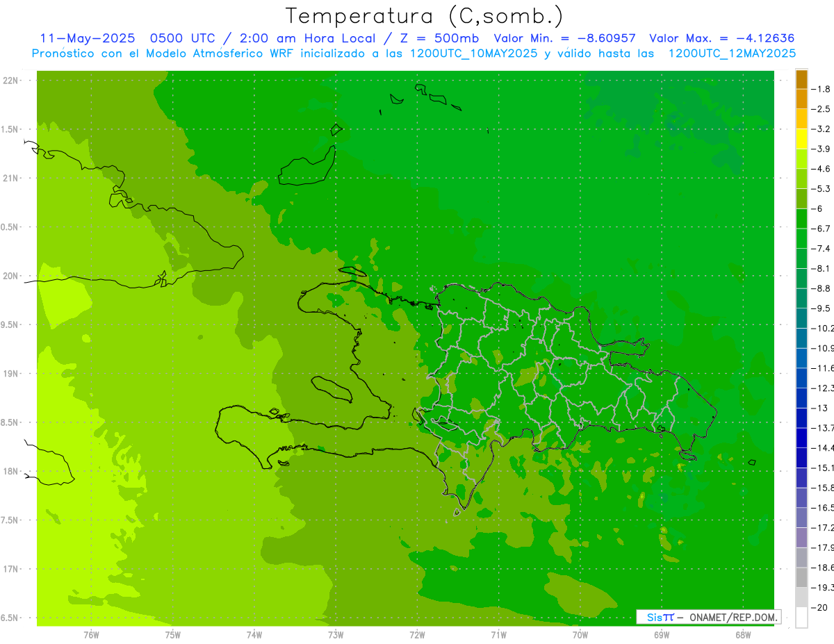Click the '-4.6' colorbar value
This screenshot has height=644, width=834.
click(x=821, y=169)
